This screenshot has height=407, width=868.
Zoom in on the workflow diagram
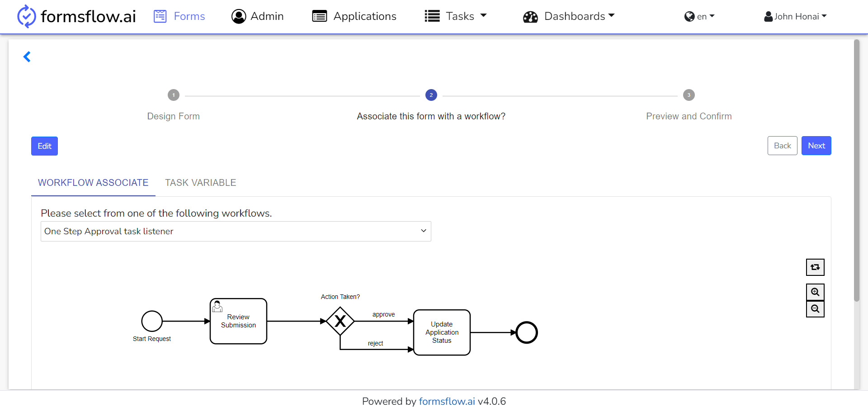[815, 292]
